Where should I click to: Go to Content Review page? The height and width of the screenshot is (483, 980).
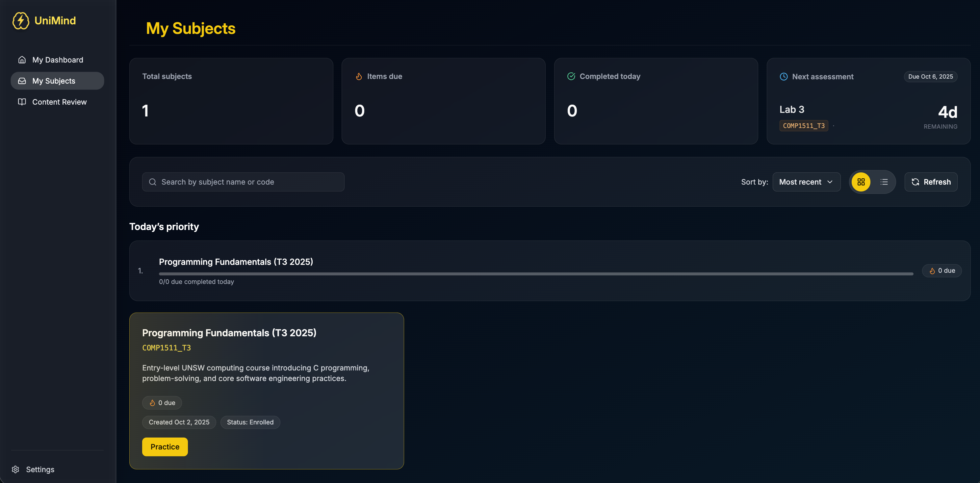(59, 102)
